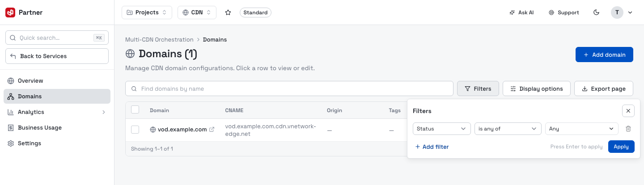
Task: Open Support link
Action: pyautogui.click(x=564, y=13)
